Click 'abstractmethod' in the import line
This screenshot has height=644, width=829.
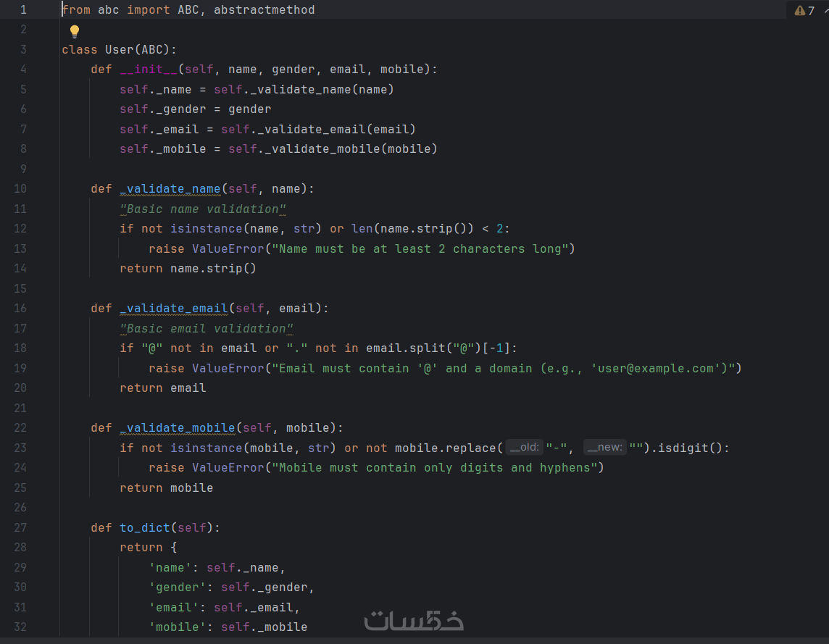pyautogui.click(x=264, y=10)
